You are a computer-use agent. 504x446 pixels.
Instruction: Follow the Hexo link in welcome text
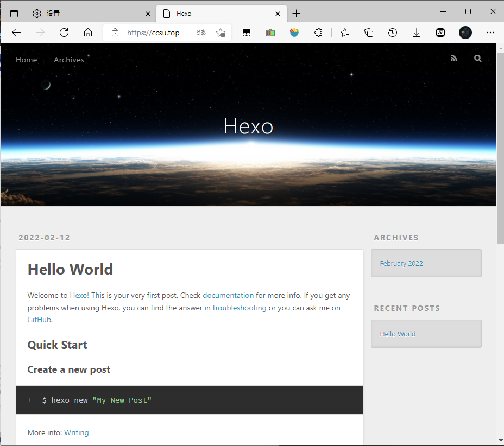point(78,295)
